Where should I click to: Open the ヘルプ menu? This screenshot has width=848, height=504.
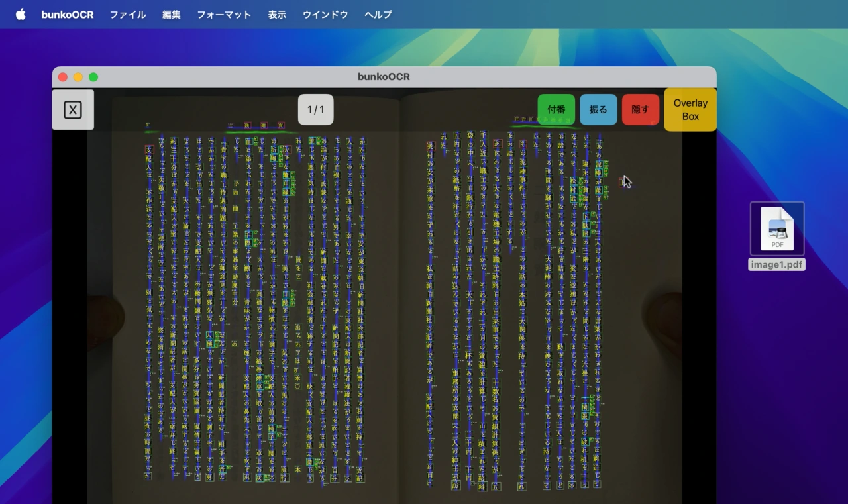(378, 14)
